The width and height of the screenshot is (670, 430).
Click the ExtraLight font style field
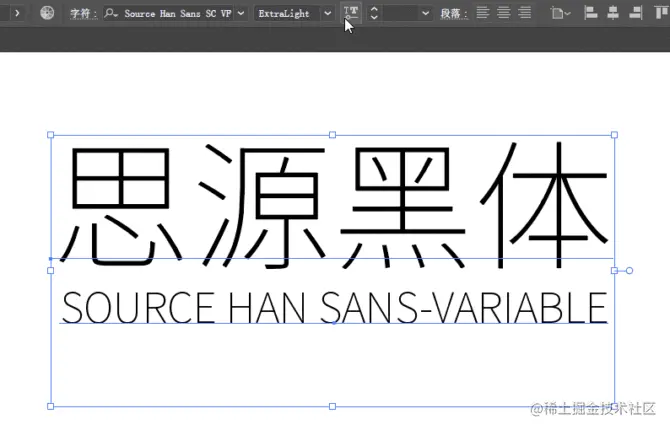pos(287,14)
